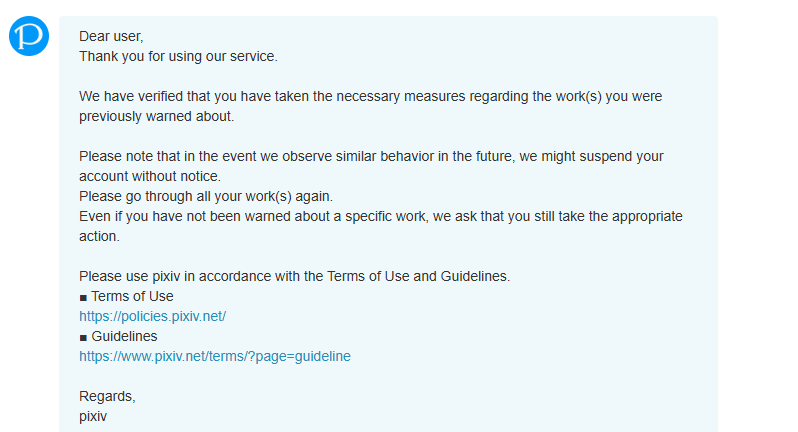This screenshot has width=798, height=432.
Task: Click the "Regards," closing line
Action: tap(107, 396)
